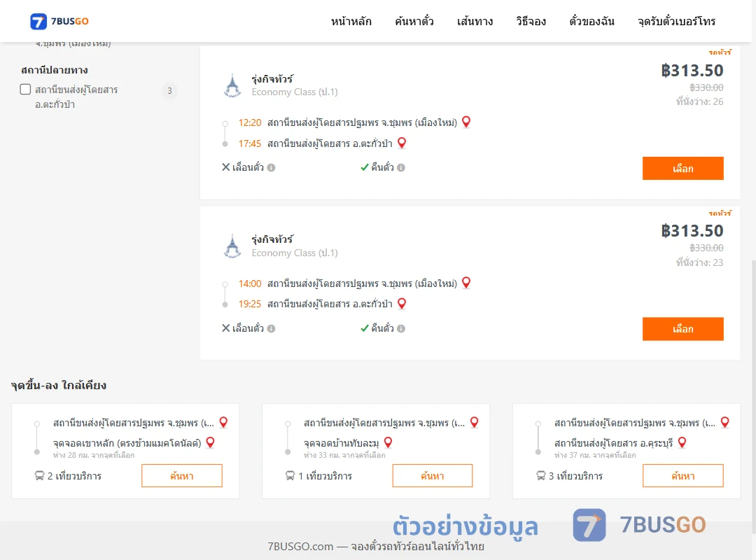Show เลื่อนตั๋ว info icon on 12:20 trip
Viewport: 756px width, 560px height.
click(x=272, y=168)
